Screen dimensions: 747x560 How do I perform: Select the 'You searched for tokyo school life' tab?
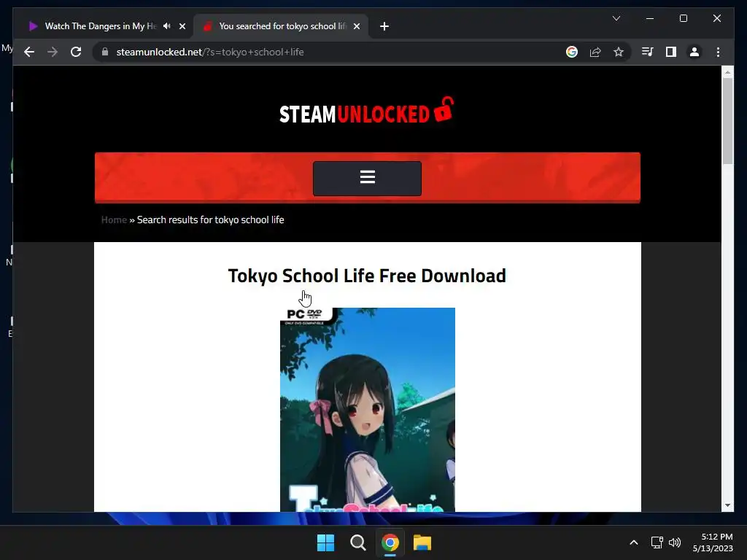pyautogui.click(x=281, y=26)
